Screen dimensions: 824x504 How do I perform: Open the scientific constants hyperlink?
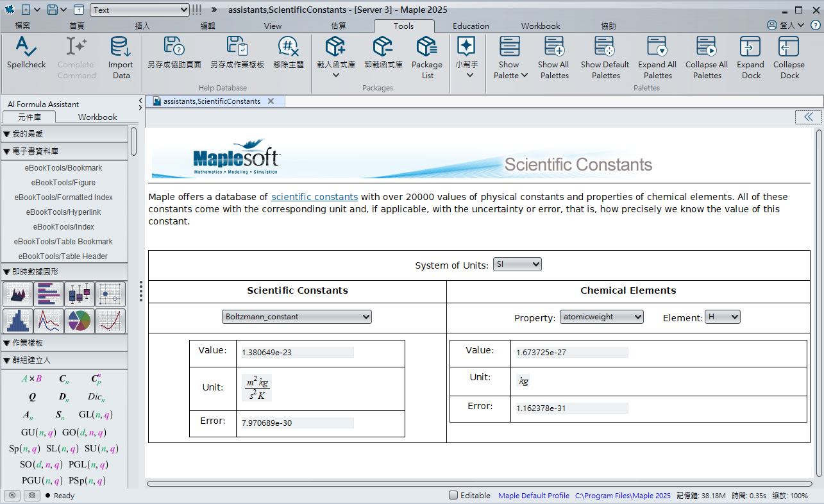tap(315, 197)
